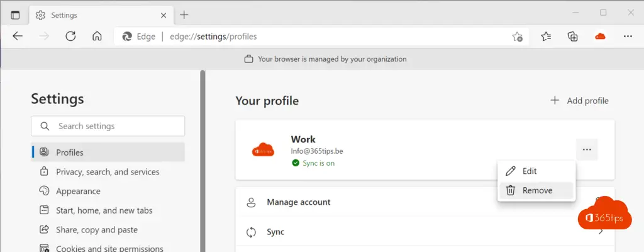Click the Search settings field
644x252 pixels.
[x=108, y=126]
